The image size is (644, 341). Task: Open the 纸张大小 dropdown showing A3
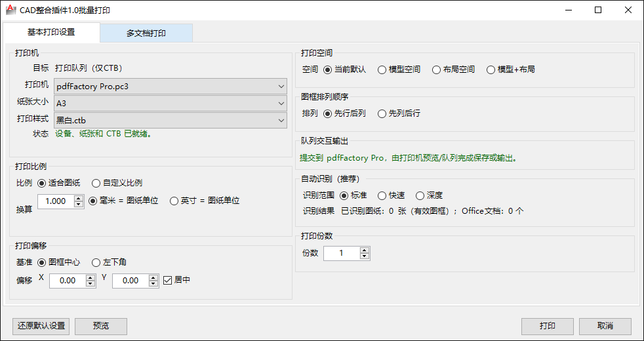click(171, 103)
